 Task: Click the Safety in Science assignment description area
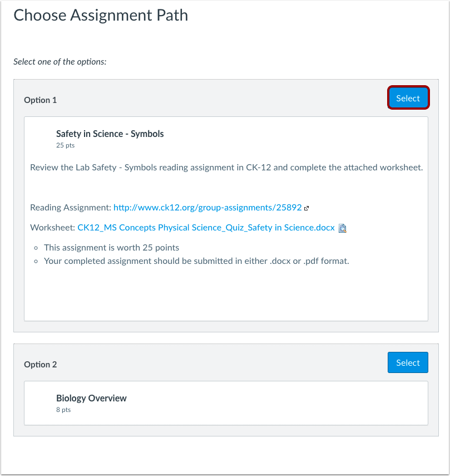point(225,167)
